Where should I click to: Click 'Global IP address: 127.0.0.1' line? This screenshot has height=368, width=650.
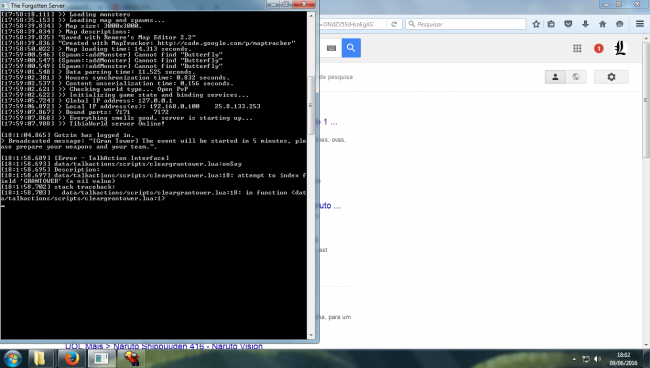click(87, 101)
